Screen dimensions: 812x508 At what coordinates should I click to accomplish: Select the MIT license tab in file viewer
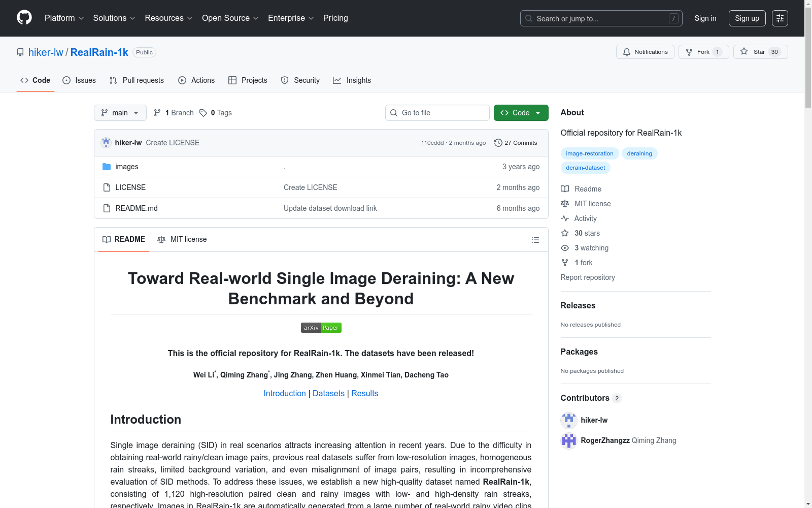pyautogui.click(x=182, y=239)
